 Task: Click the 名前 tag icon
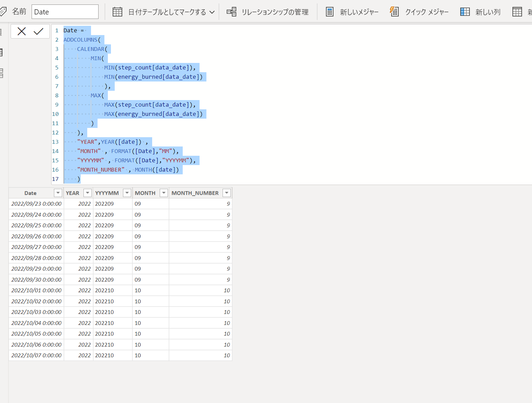point(3,12)
